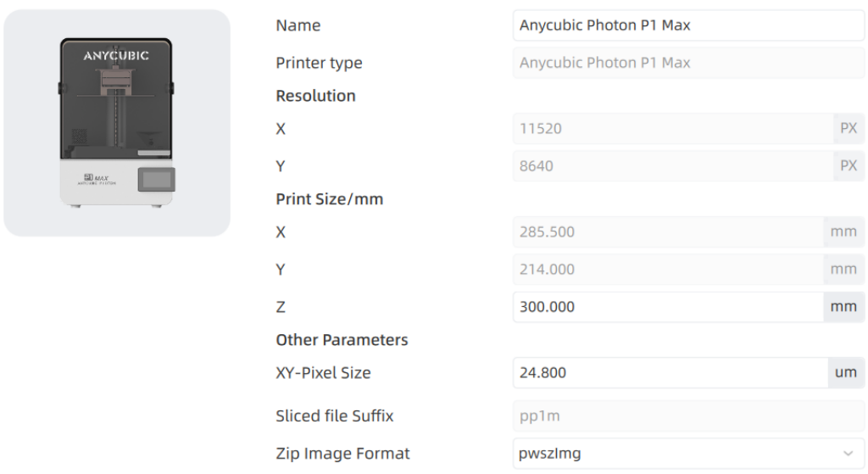Click the Print Size Y field 214.000
The width and height of the screenshot is (868, 474).
[x=668, y=269]
